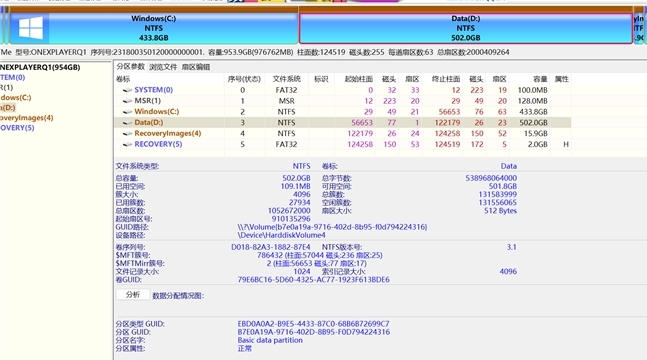Switch to the 浏览文件 tab
The image size is (647, 360).
163,67
